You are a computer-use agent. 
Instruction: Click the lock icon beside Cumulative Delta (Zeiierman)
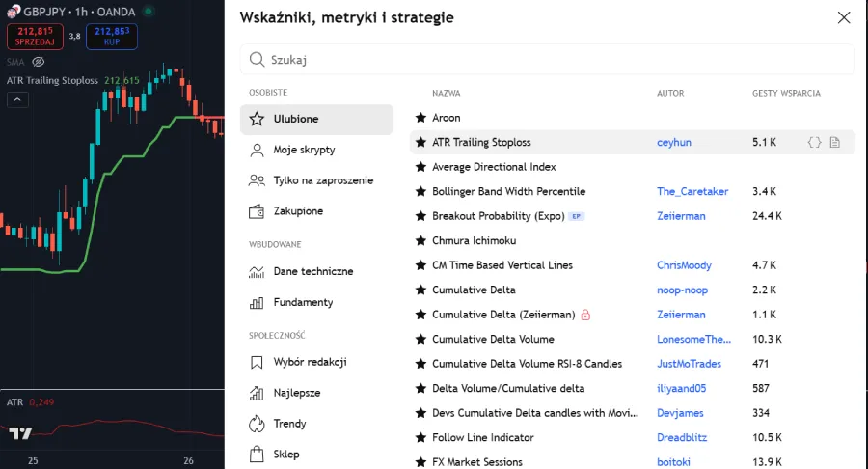(x=585, y=315)
